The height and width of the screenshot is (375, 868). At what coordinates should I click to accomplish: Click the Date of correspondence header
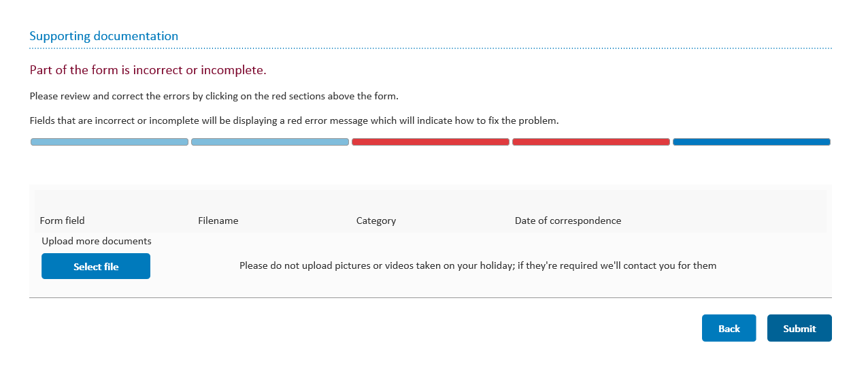click(x=568, y=221)
